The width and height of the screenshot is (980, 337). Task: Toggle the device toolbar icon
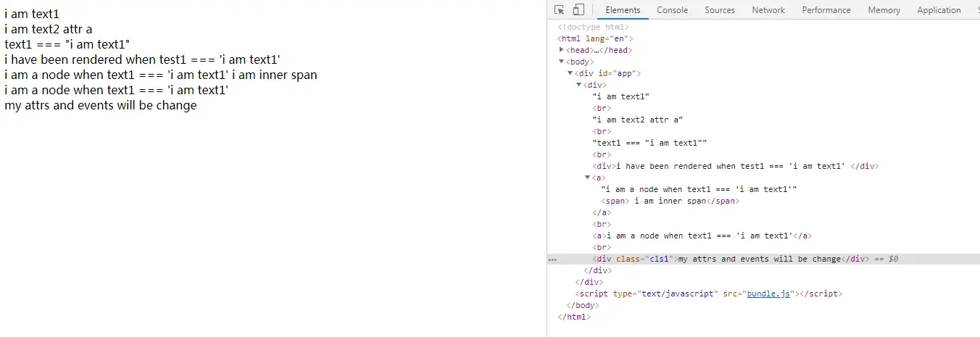tap(578, 10)
